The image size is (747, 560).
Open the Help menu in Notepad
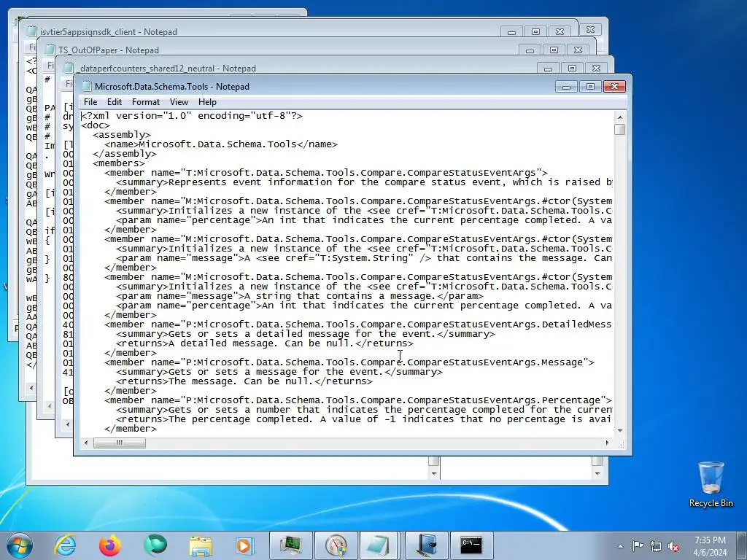pos(207,102)
